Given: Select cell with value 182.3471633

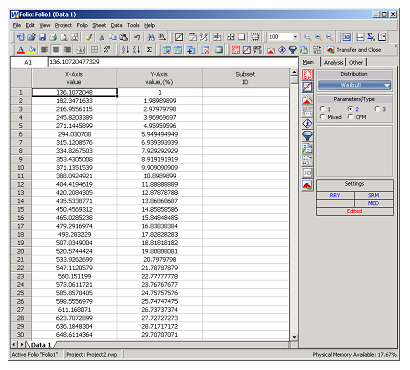Looking at the screenshot, I should 74,101.
